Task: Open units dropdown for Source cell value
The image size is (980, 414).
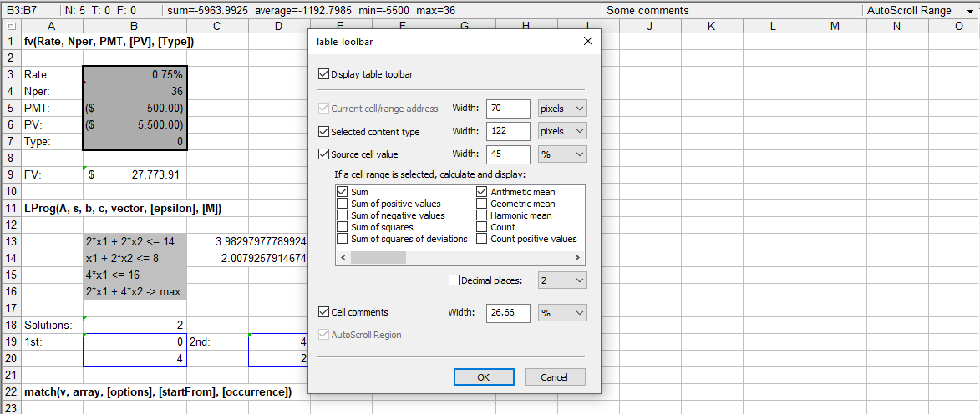Action: pyautogui.click(x=561, y=154)
